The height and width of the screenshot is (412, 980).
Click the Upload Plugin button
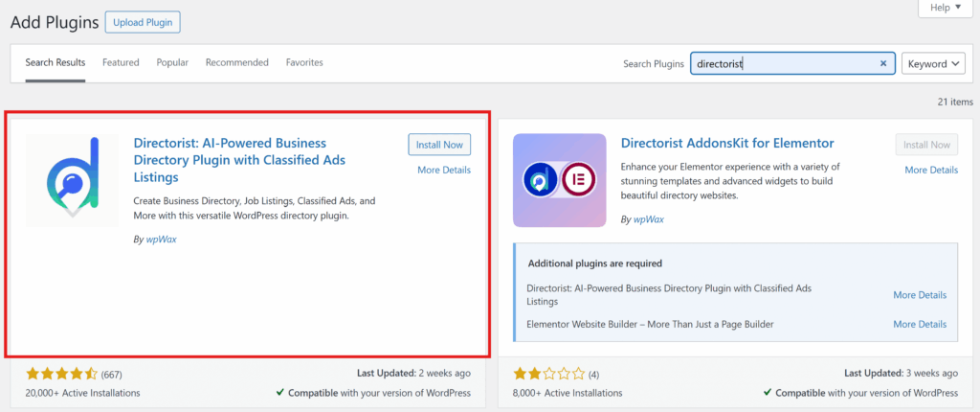click(142, 21)
